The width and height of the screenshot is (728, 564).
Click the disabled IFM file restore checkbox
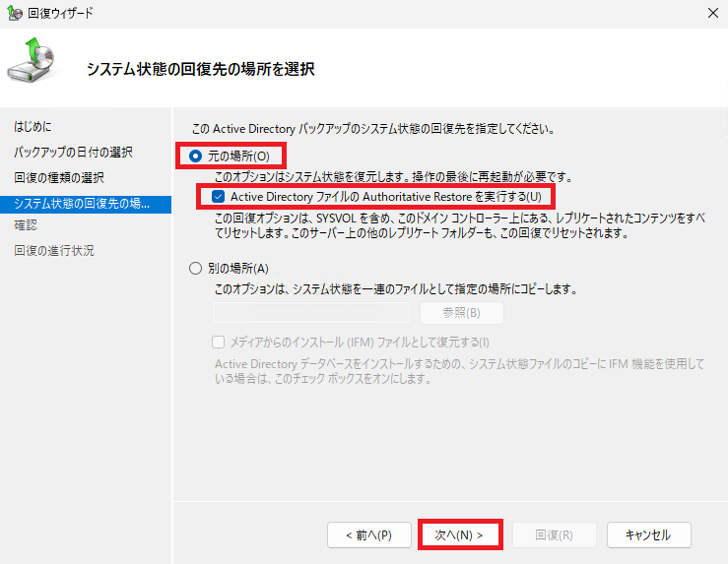[219, 343]
